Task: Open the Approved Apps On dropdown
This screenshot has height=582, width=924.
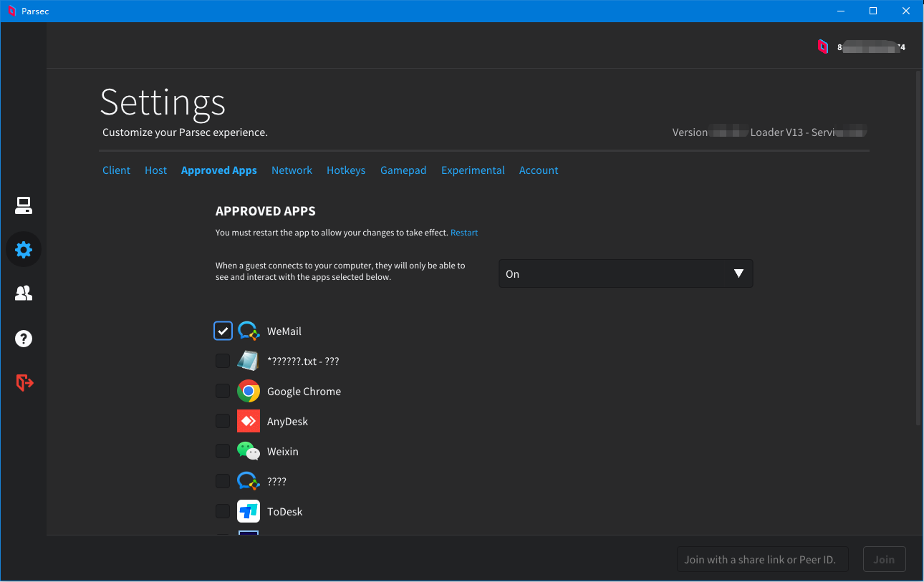Action: (x=625, y=273)
